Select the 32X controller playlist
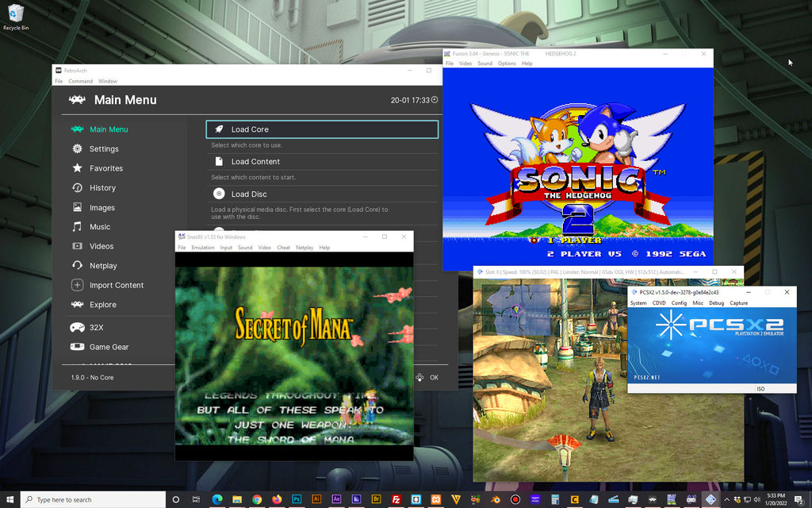This screenshot has width=812, height=508. [77, 327]
